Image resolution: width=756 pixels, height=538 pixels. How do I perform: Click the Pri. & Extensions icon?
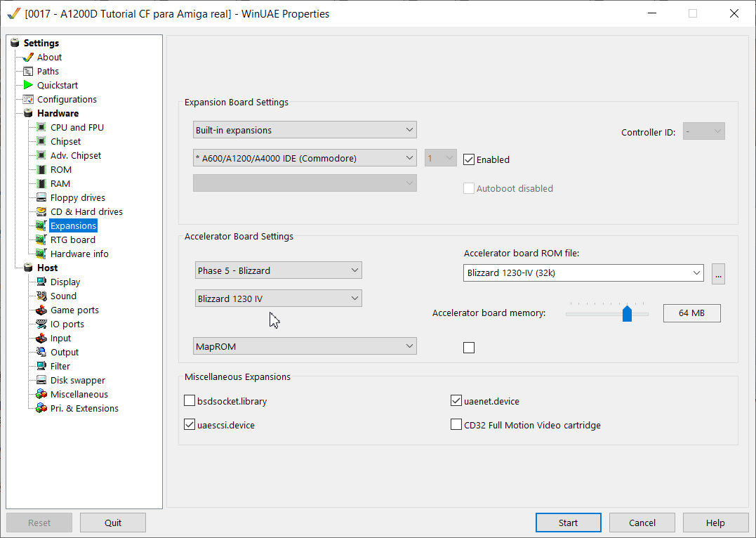(x=41, y=408)
